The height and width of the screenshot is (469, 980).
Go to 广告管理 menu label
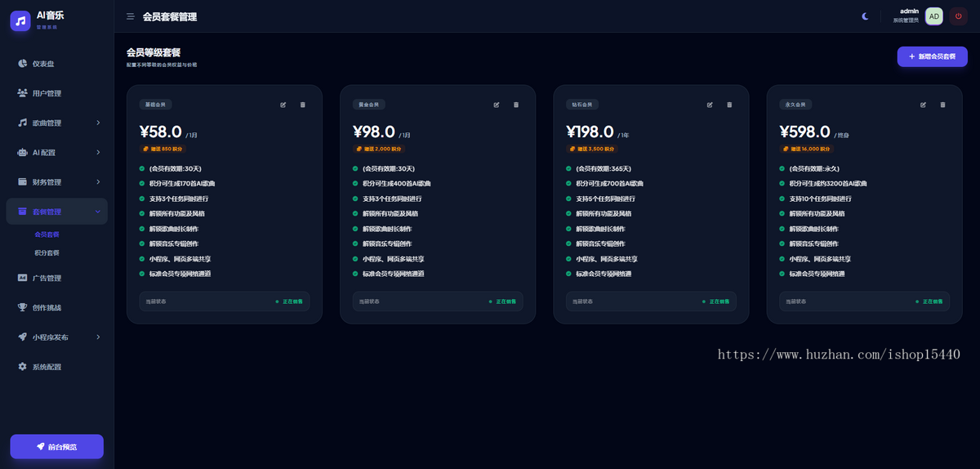tap(47, 278)
